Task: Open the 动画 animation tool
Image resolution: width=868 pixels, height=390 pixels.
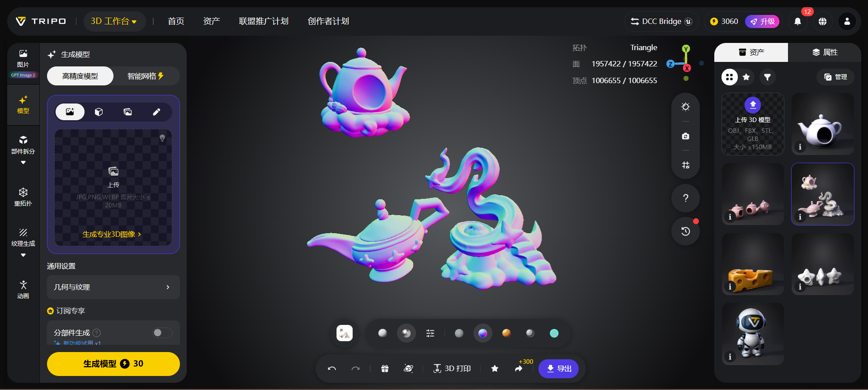Action: [x=23, y=290]
